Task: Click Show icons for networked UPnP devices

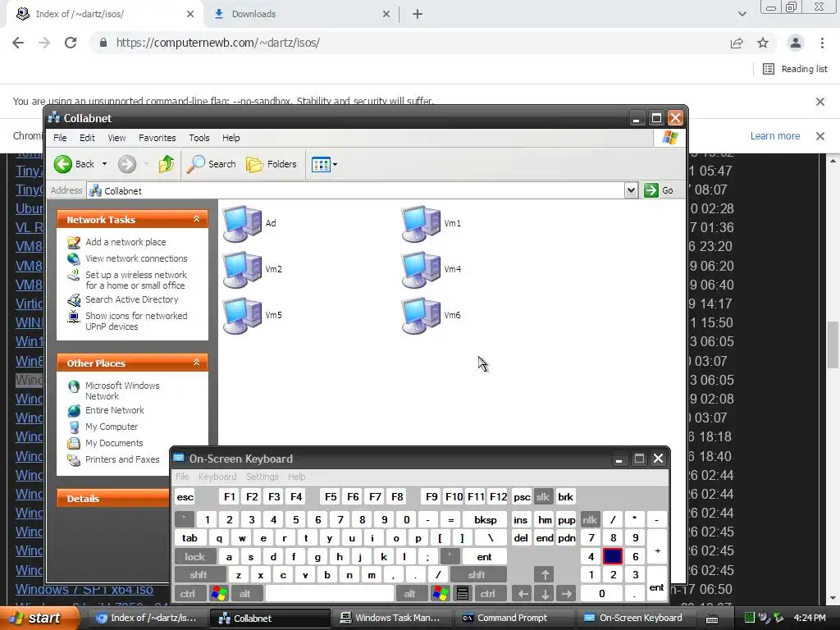Action: pyautogui.click(x=136, y=321)
